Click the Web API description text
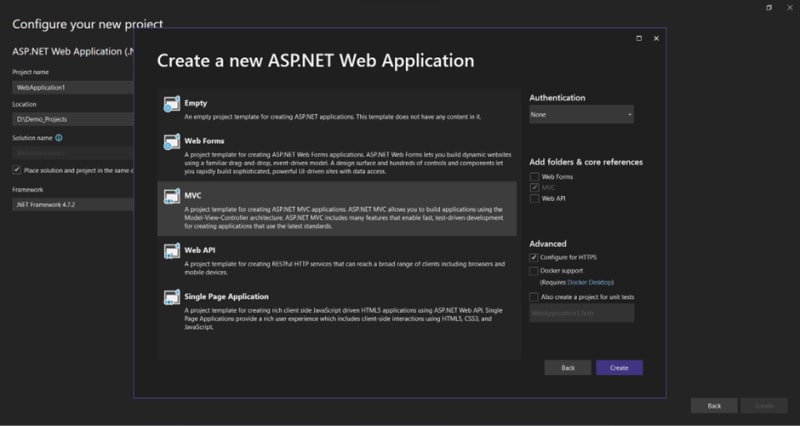 coord(344,268)
